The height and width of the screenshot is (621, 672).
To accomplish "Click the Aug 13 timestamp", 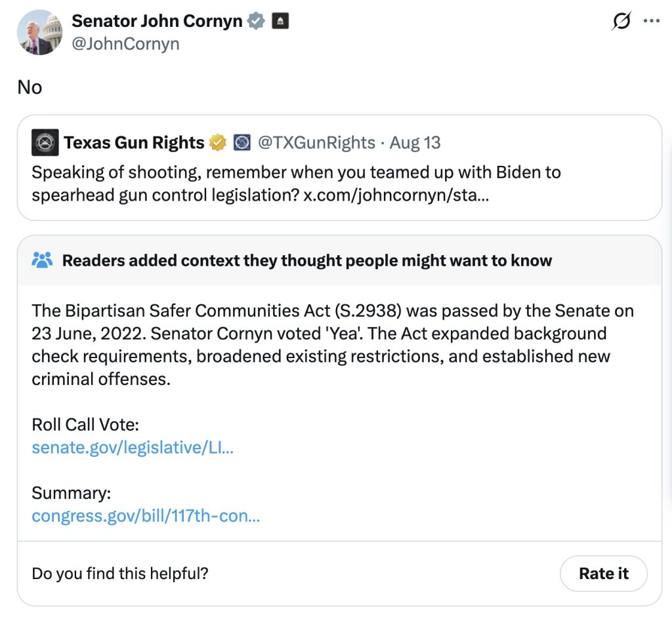I will pos(415,142).
